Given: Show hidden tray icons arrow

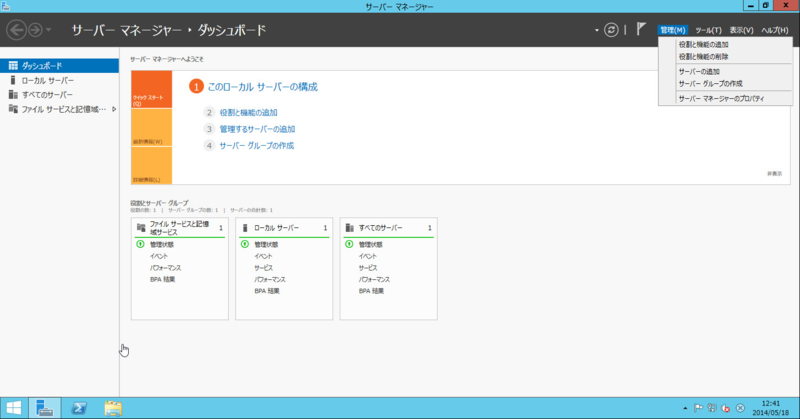Looking at the screenshot, I should click(685, 408).
